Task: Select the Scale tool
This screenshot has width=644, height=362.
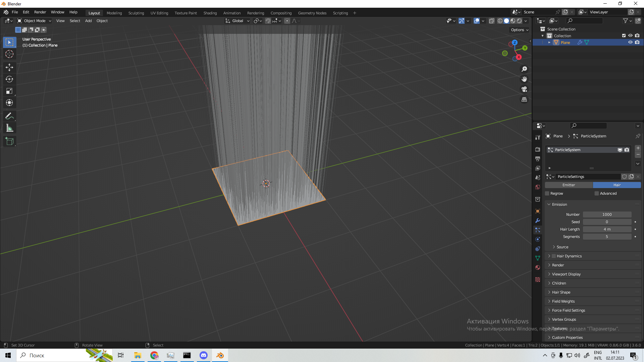Action: pyautogui.click(x=9, y=91)
